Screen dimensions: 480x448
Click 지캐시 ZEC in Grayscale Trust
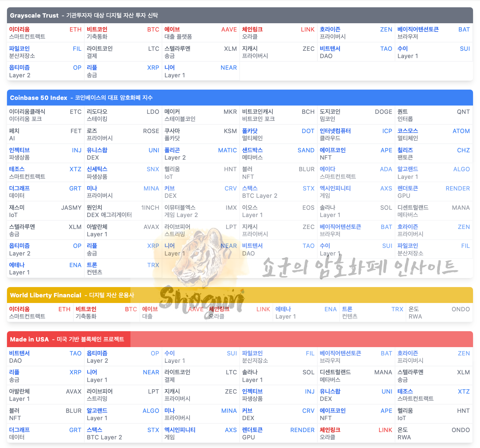point(279,52)
